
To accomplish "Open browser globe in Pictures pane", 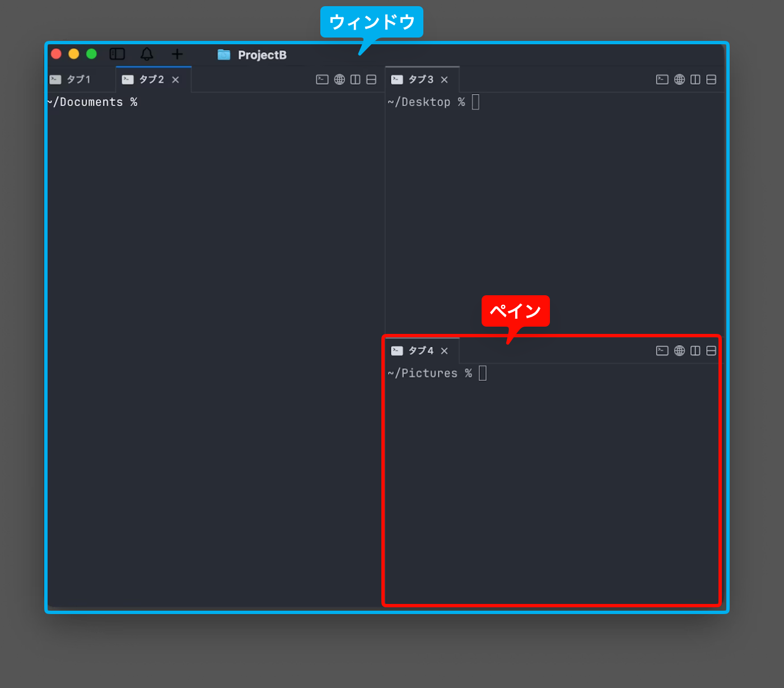I will point(679,351).
